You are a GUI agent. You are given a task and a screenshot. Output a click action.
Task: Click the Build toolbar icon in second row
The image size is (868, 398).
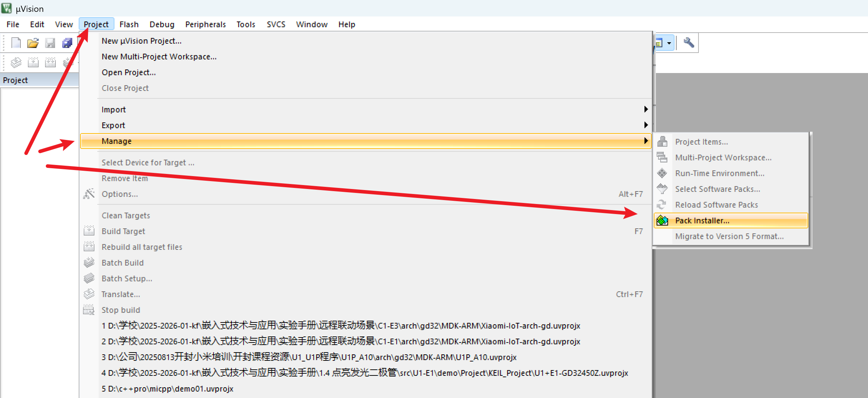click(33, 63)
